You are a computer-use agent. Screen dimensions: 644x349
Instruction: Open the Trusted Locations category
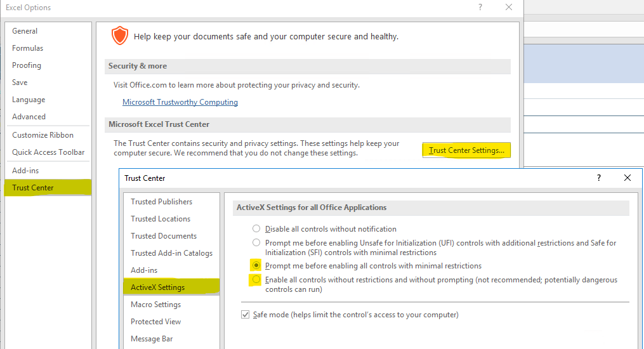pos(161,219)
